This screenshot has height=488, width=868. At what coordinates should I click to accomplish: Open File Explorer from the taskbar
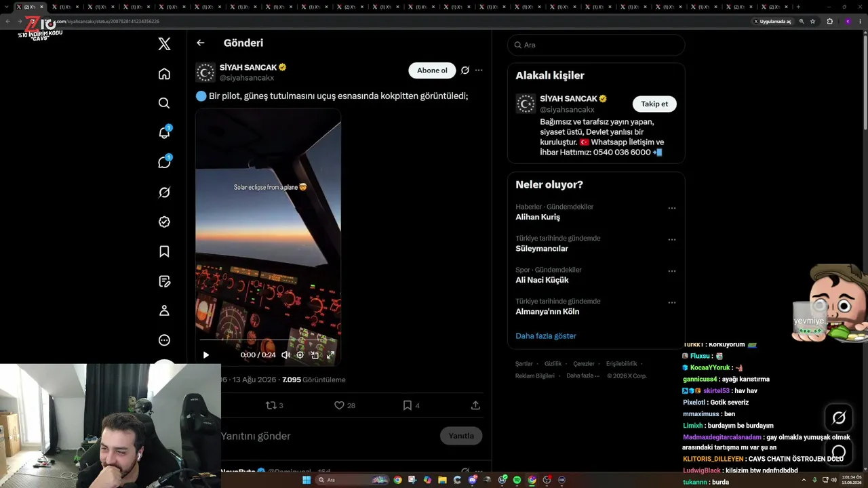click(442, 480)
